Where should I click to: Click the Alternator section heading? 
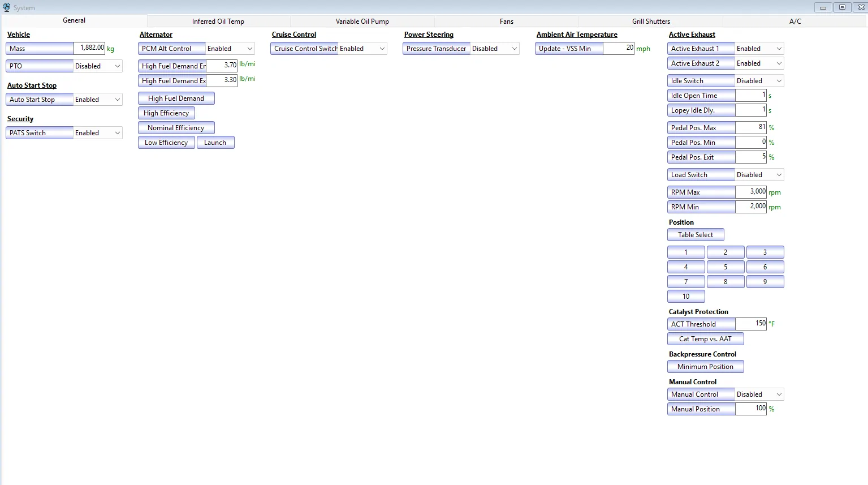pos(156,35)
